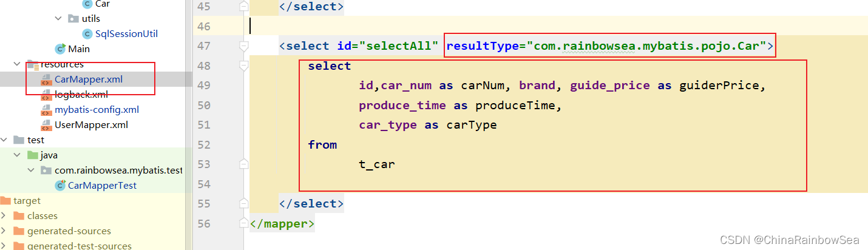
Task: Select the Car class
Action: click(x=103, y=4)
